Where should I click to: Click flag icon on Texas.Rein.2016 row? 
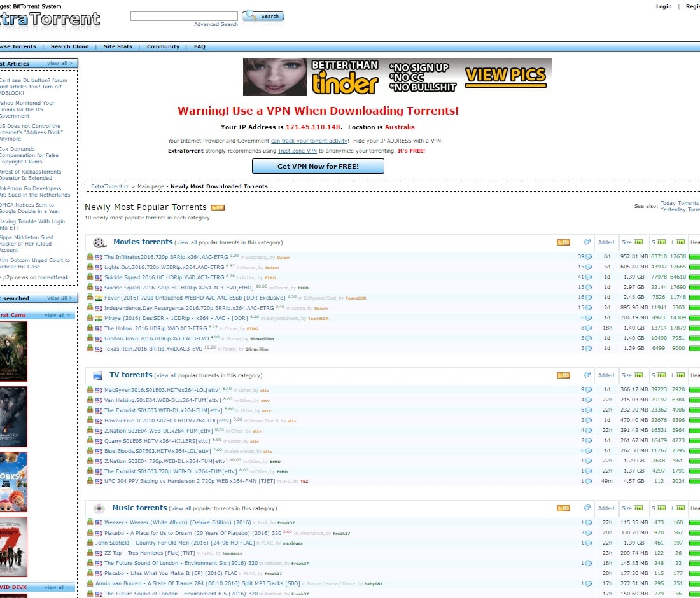coord(99,349)
